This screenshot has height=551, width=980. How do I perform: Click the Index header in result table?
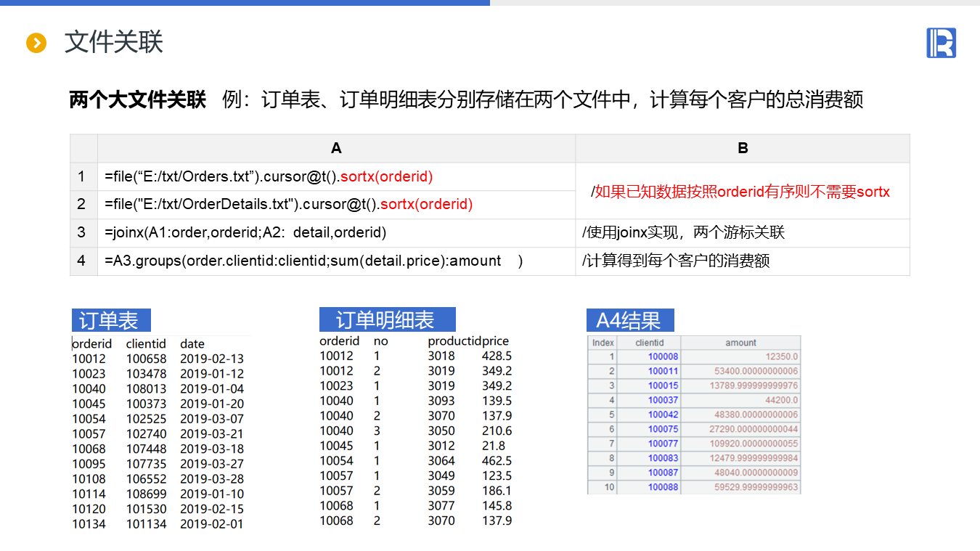point(603,343)
